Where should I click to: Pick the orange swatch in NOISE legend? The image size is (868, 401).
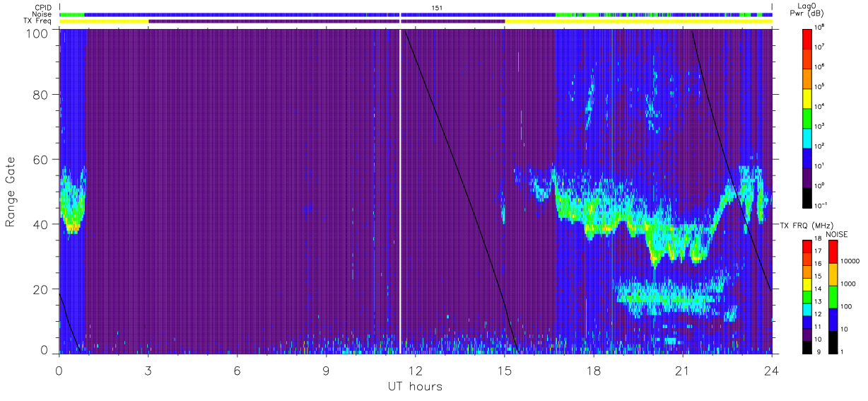pos(833,274)
